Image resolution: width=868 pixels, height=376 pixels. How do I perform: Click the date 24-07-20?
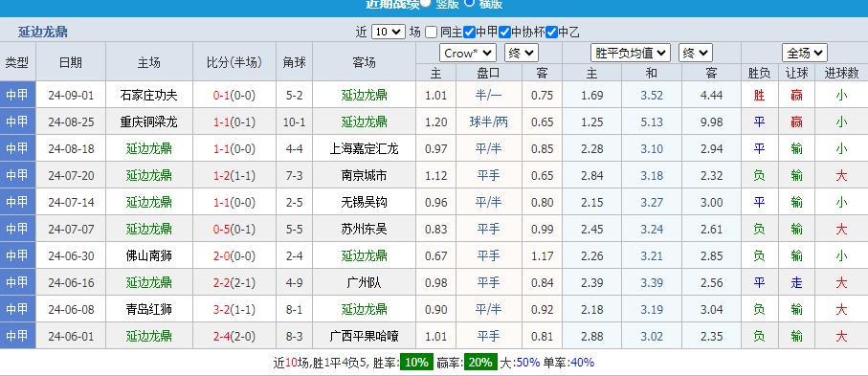coord(71,175)
